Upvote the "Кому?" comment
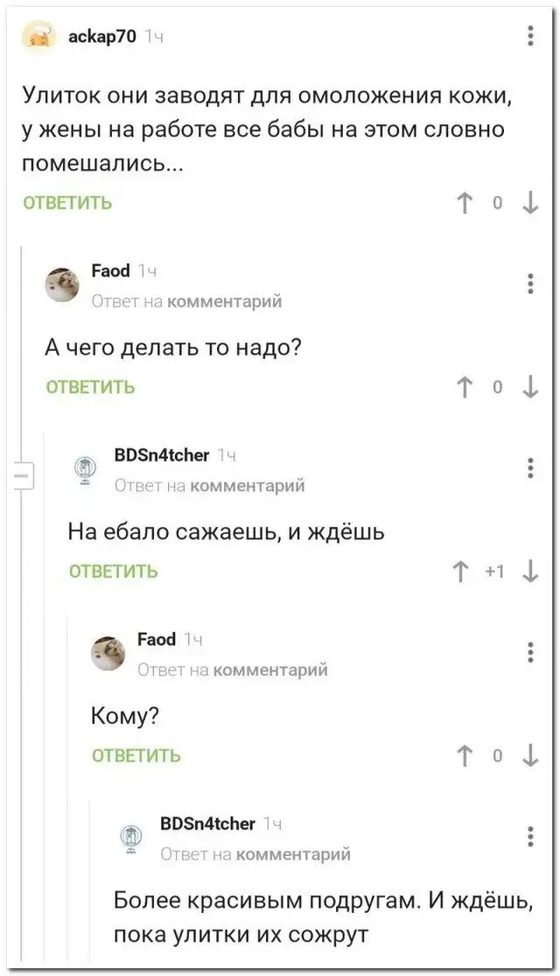The width and height of the screenshot is (560, 976). click(x=464, y=755)
